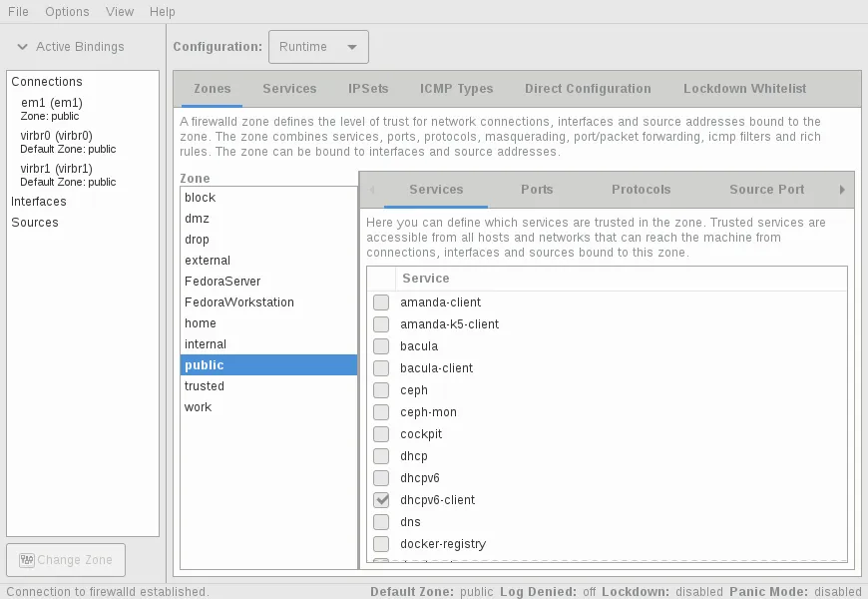Check the dns service checkbox
This screenshot has height=599, width=868.
coord(380,522)
